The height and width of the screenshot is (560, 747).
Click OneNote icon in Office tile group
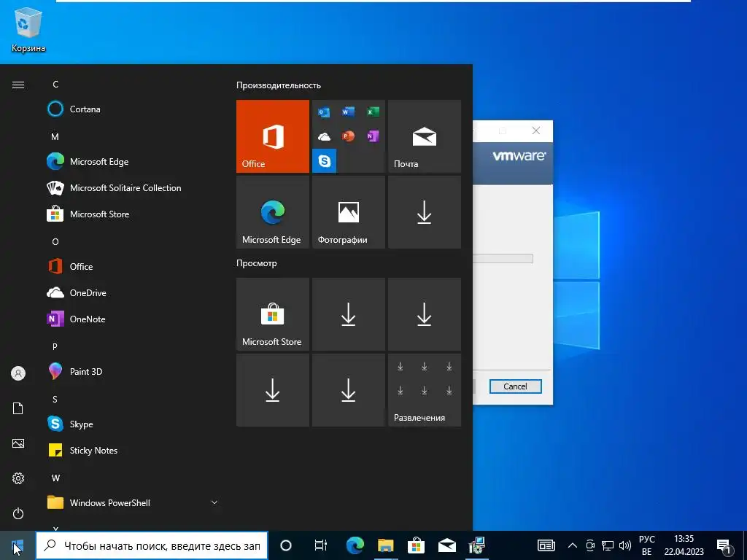point(373,136)
